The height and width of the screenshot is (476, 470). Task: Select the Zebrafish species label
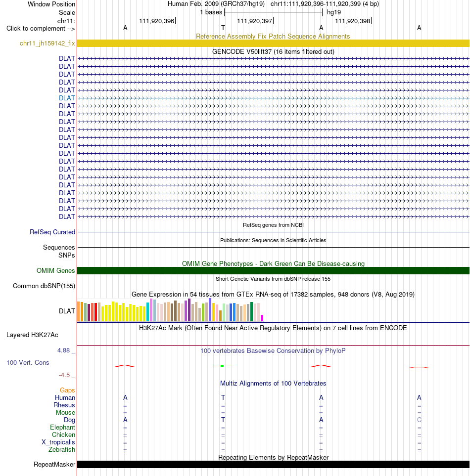pos(62,450)
